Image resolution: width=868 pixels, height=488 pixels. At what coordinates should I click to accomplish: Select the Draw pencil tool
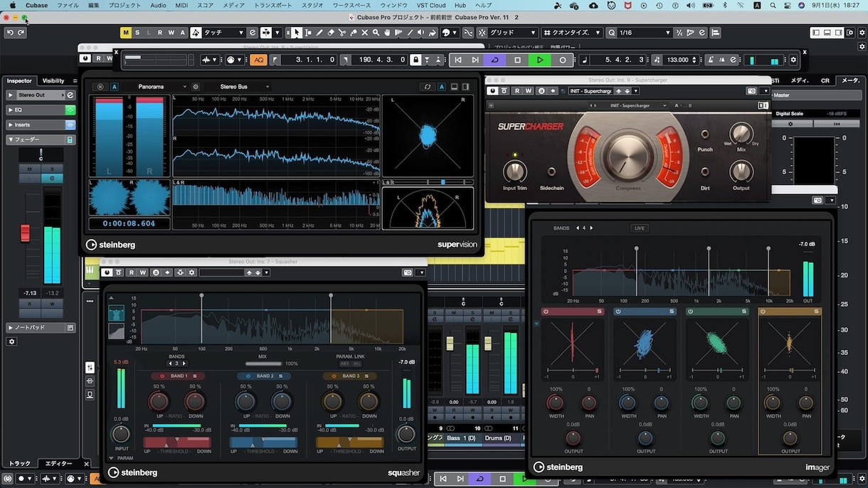(x=319, y=33)
